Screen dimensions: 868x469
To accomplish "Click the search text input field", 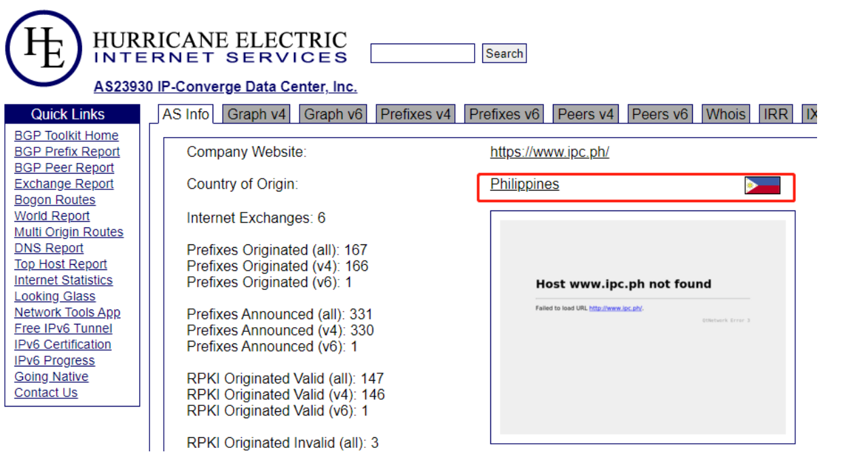I will click(x=422, y=54).
